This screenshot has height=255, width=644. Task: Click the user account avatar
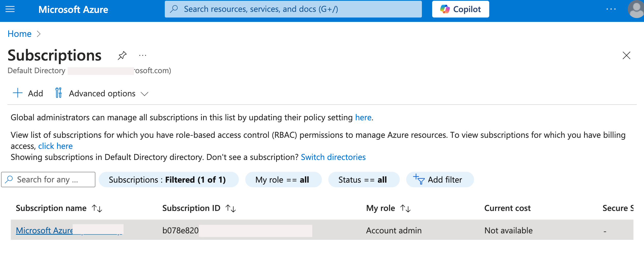point(636,10)
